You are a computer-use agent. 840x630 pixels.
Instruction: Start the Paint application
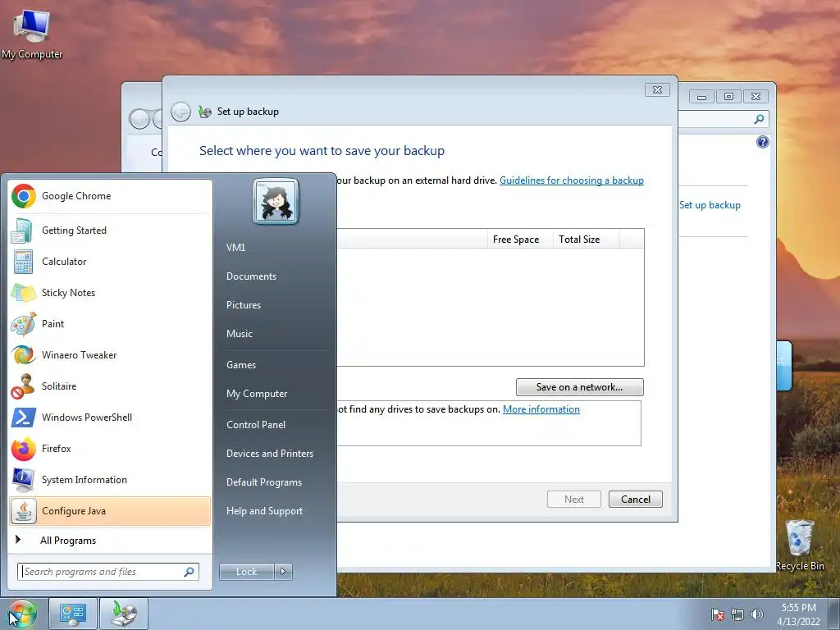(110, 323)
